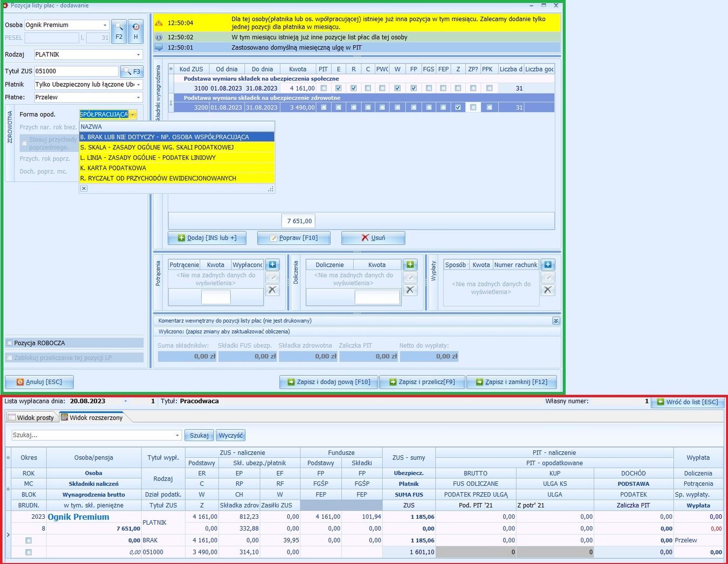Image resolution: width=728 pixels, height=564 pixels.
Task: Add a new Potrącenie with plus icon
Action: (x=272, y=265)
